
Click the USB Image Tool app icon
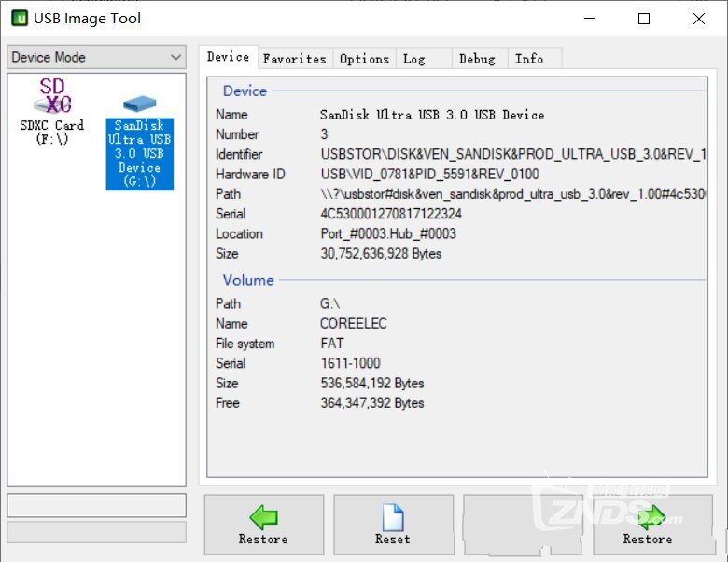(x=20, y=18)
